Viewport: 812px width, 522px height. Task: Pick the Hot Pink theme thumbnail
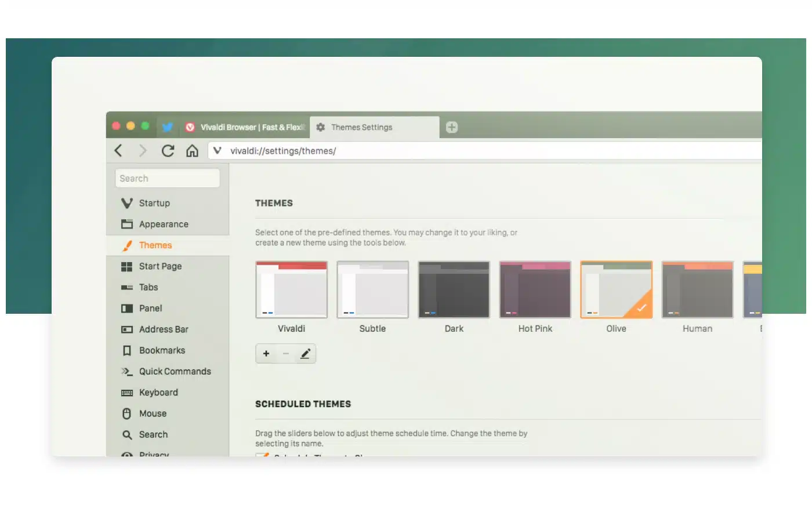(x=535, y=289)
